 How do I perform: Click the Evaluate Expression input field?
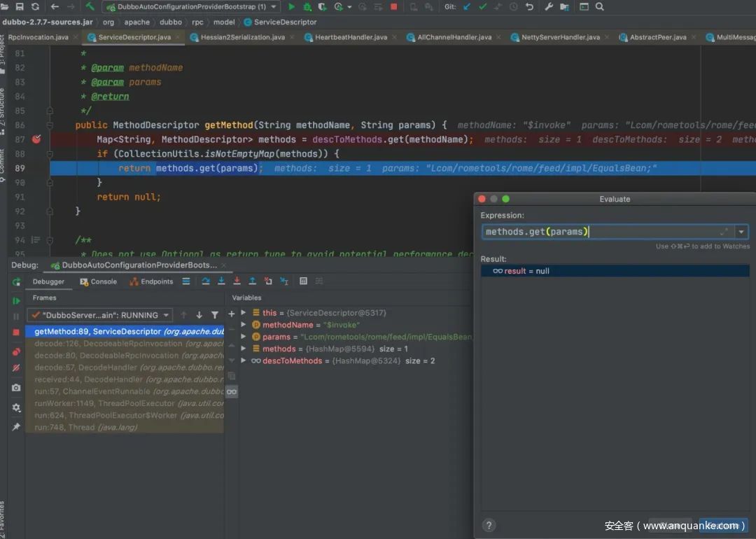[x=602, y=232]
